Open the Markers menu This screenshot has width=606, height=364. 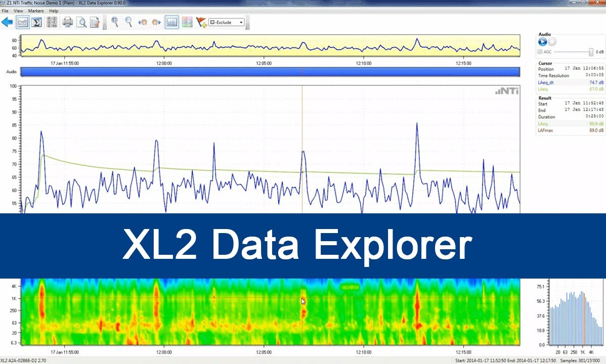click(35, 11)
